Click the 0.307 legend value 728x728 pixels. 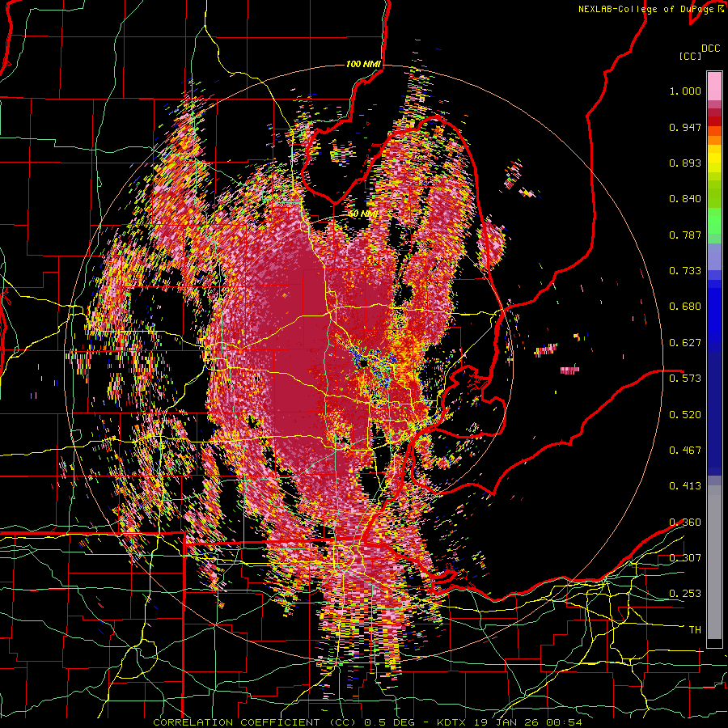[x=685, y=557]
